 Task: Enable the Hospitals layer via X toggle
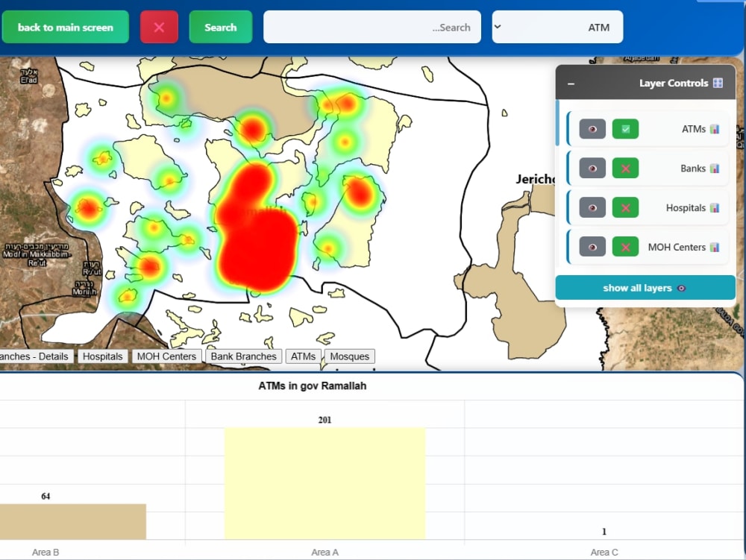click(625, 208)
